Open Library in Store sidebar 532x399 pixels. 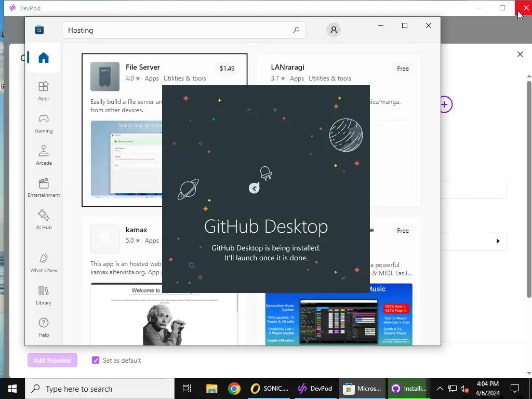point(44,295)
